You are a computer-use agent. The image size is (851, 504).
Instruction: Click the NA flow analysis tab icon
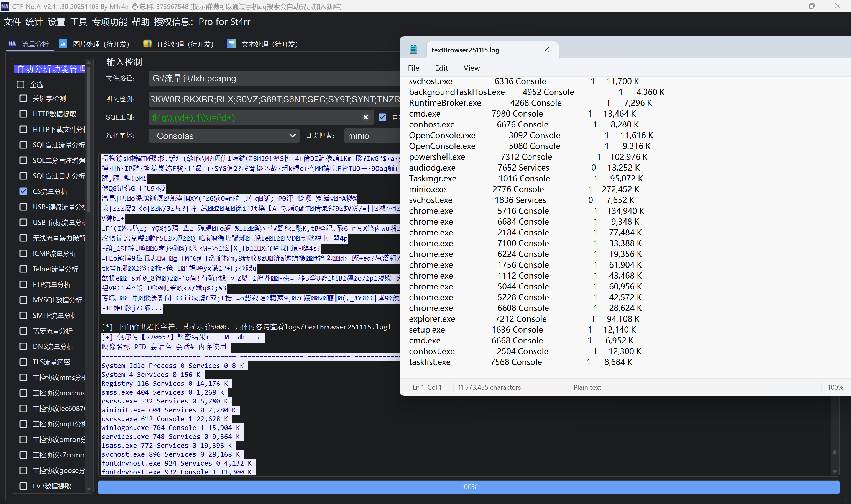(12, 44)
